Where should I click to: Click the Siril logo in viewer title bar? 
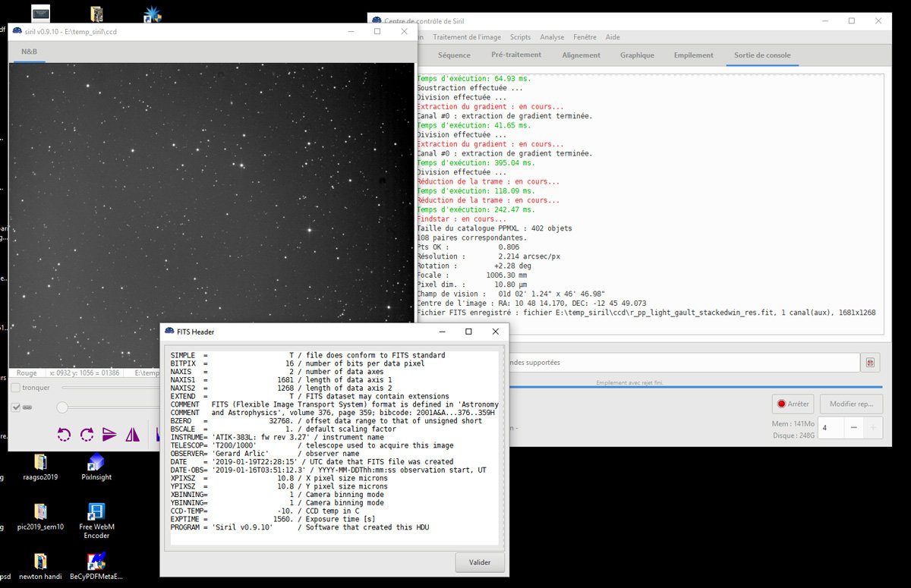17,31
